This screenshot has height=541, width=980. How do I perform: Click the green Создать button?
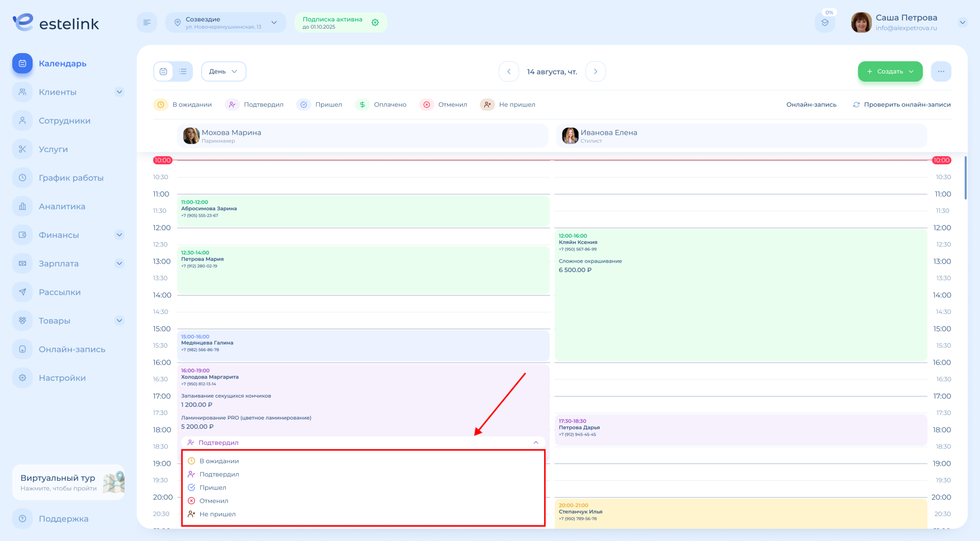[890, 71]
